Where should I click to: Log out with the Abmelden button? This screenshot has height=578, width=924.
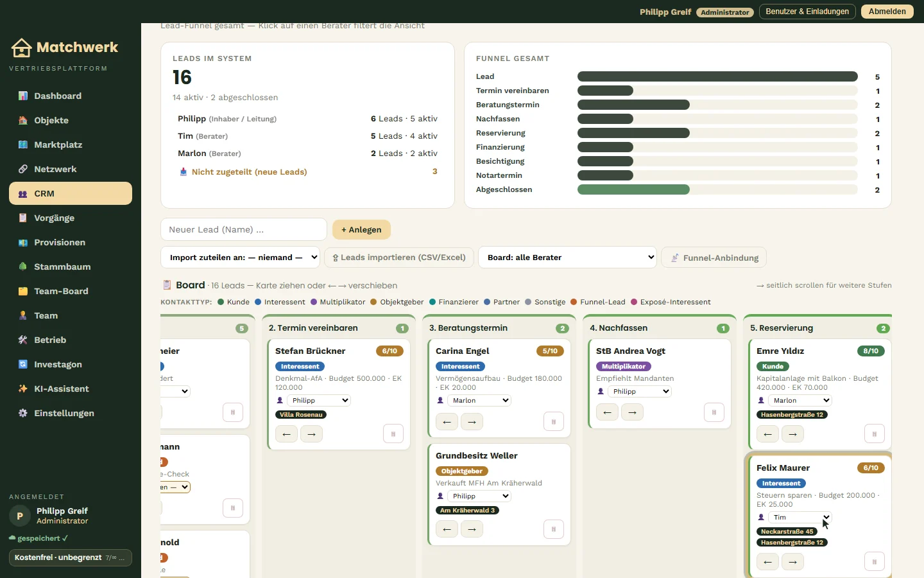(x=887, y=12)
